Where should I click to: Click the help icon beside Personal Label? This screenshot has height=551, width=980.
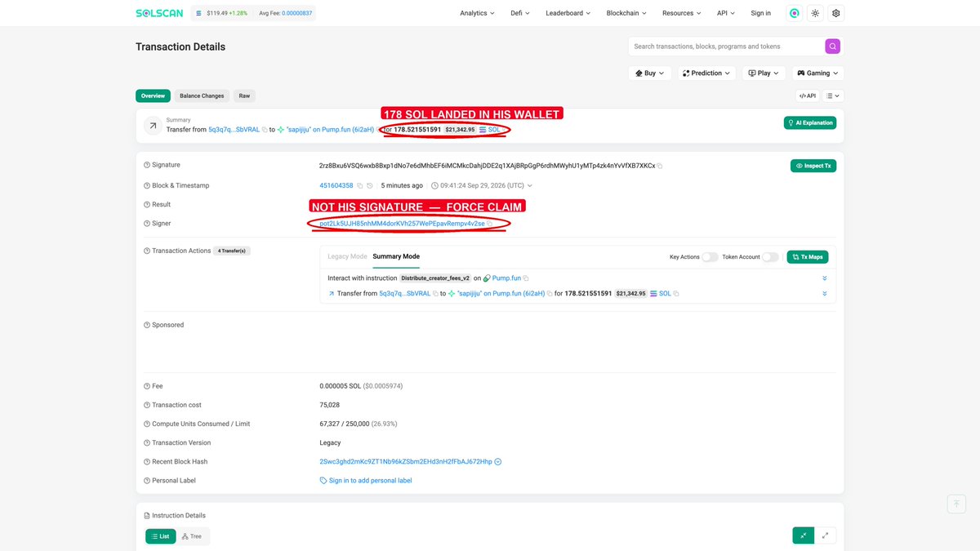point(147,481)
